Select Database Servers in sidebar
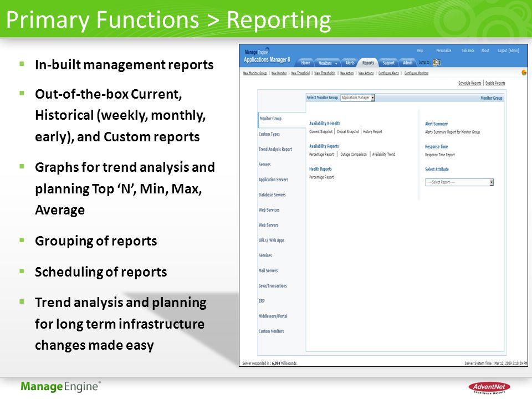The height and width of the screenshot is (399, 532). point(272,195)
